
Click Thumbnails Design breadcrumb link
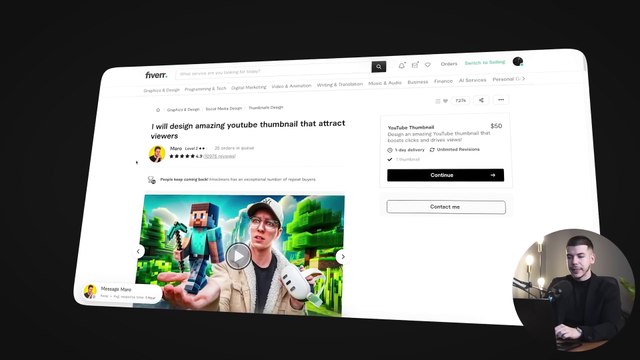click(266, 108)
